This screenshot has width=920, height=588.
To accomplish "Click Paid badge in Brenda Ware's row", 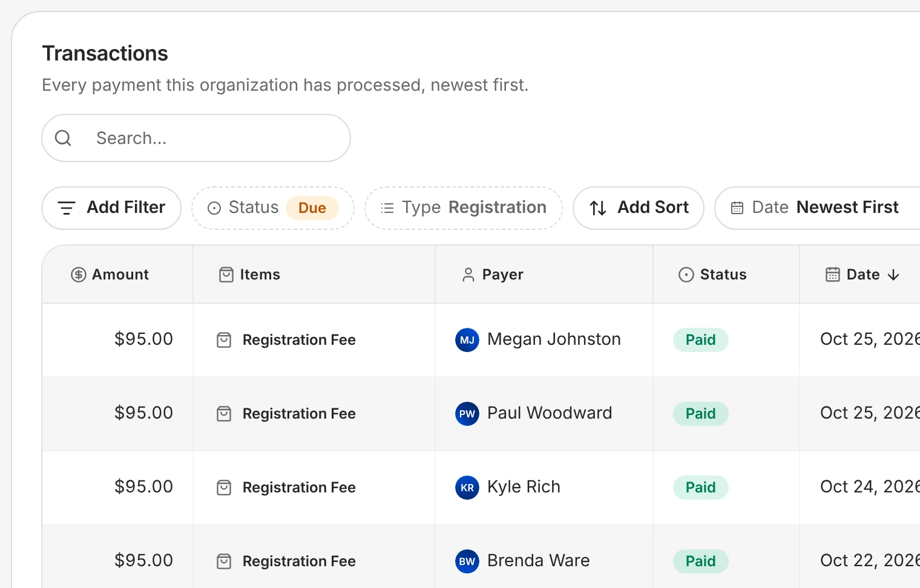I will pyautogui.click(x=701, y=561).
